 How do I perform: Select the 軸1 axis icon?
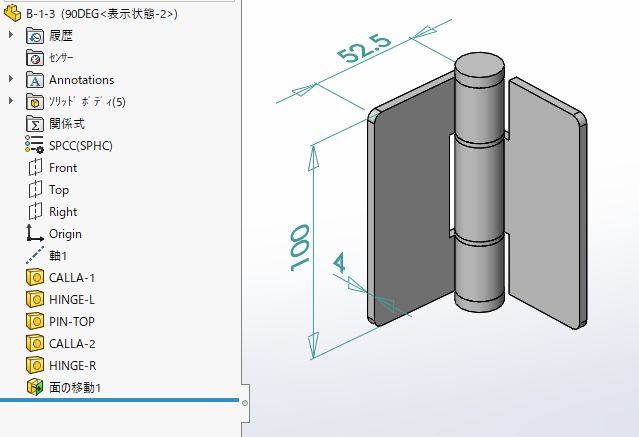point(35,256)
